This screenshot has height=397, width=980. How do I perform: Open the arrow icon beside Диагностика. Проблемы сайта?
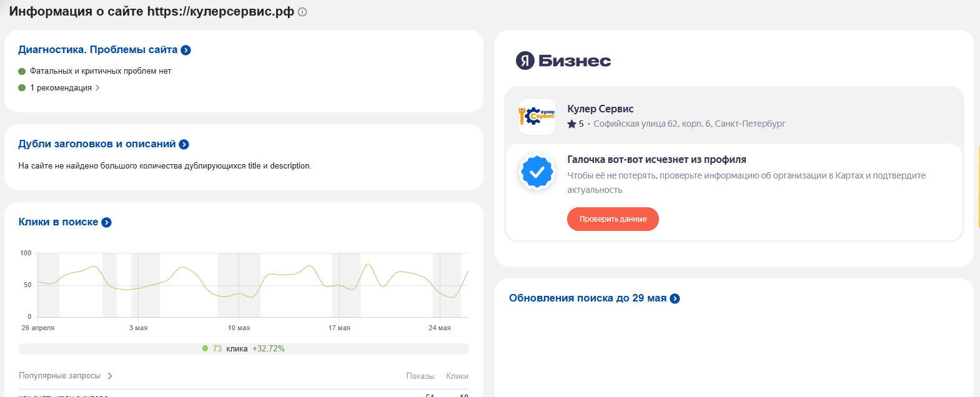coord(186,50)
